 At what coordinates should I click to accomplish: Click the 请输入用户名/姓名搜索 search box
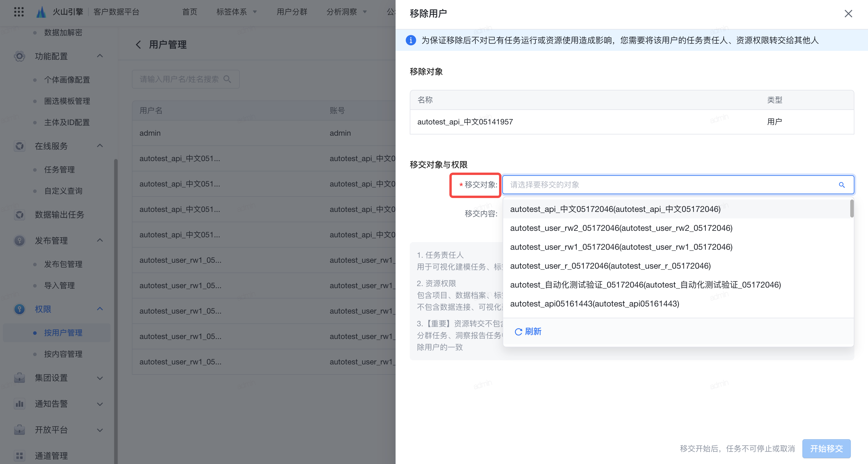(186, 79)
